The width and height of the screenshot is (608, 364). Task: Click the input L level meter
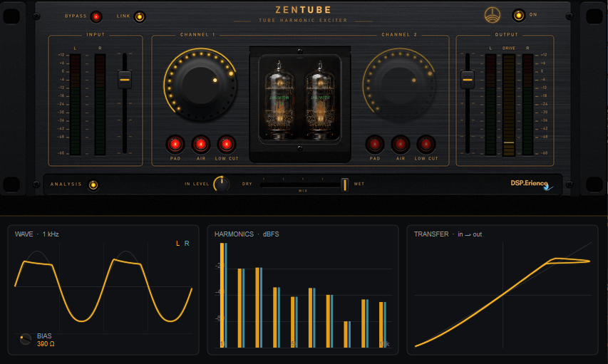pos(76,105)
